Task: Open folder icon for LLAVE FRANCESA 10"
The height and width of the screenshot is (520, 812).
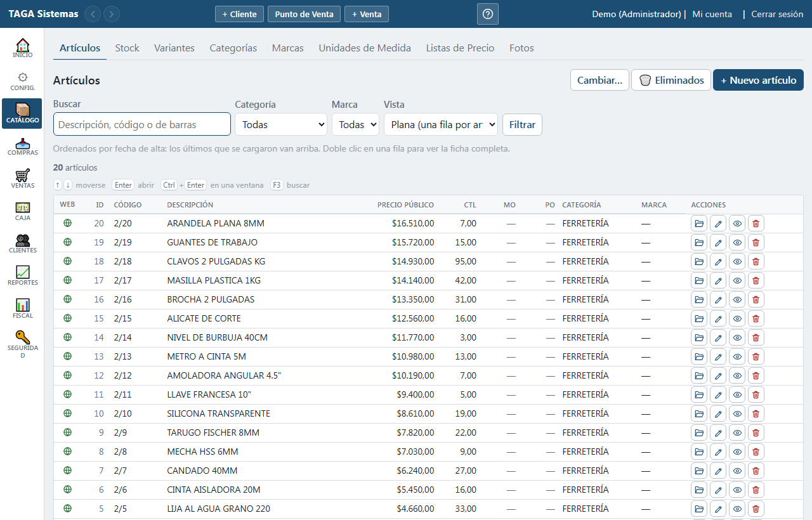Action: pyautogui.click(x=699, y=394)
